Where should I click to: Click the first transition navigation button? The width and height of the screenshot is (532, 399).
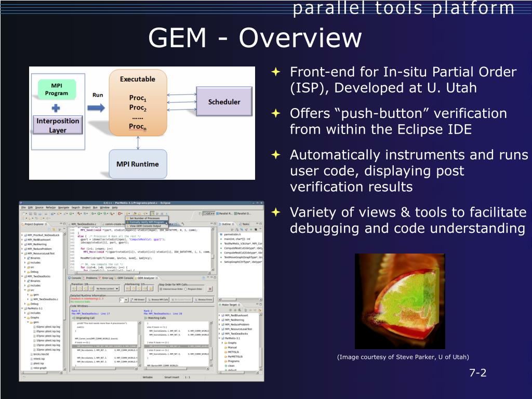click(74, 288)
